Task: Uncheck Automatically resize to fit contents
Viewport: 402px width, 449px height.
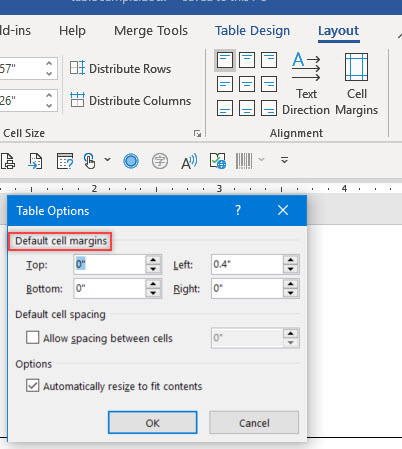Action: [x=32, y=385]
